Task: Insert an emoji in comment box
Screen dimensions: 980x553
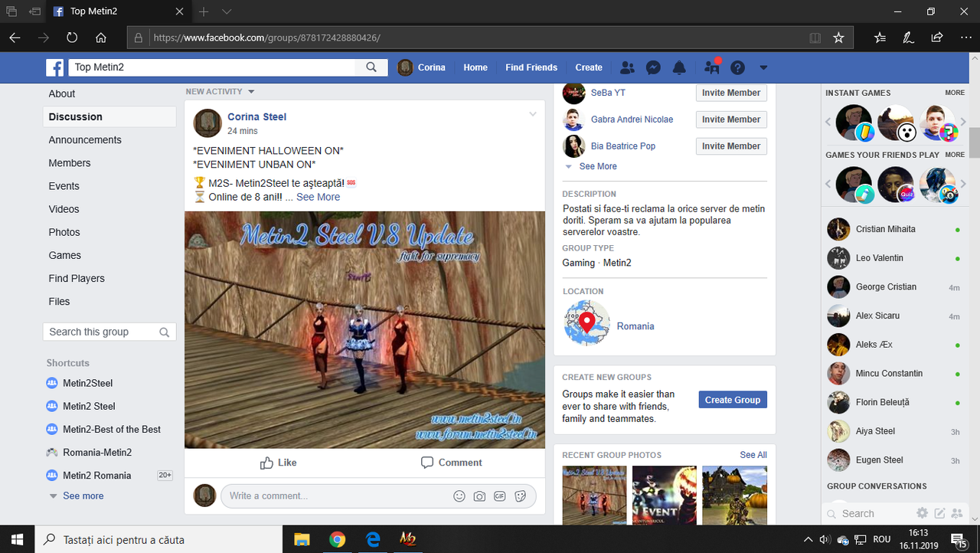Action: (x=459, y=496)
